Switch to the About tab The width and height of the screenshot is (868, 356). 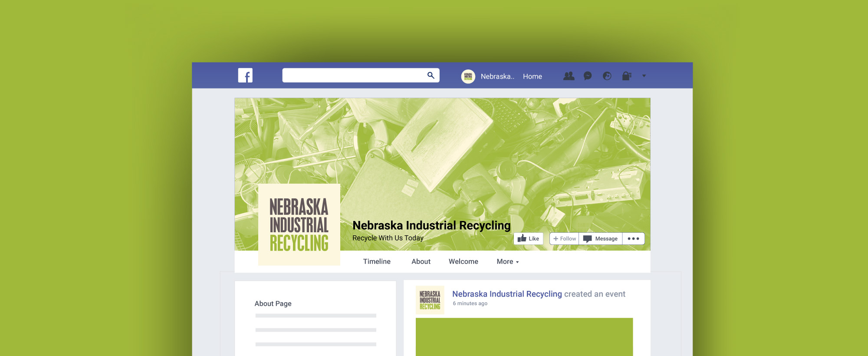(x=421, y=261)
